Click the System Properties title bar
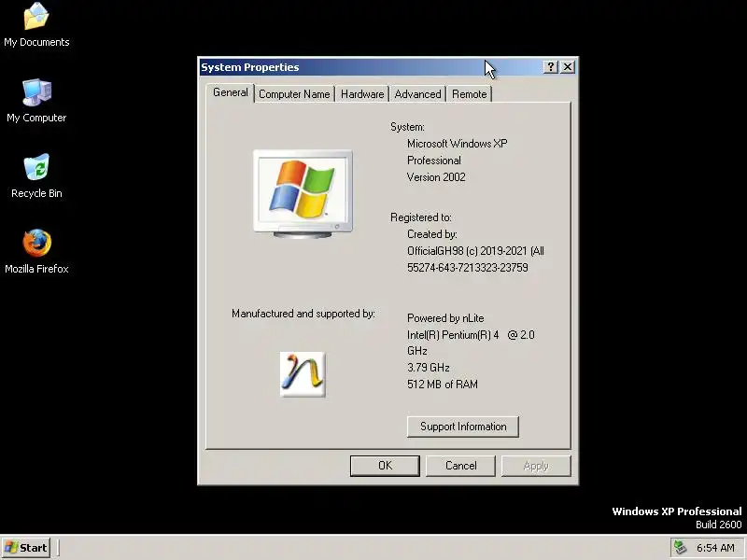The width and height of the screenshot is (747, 560). (x=372, y=67)
